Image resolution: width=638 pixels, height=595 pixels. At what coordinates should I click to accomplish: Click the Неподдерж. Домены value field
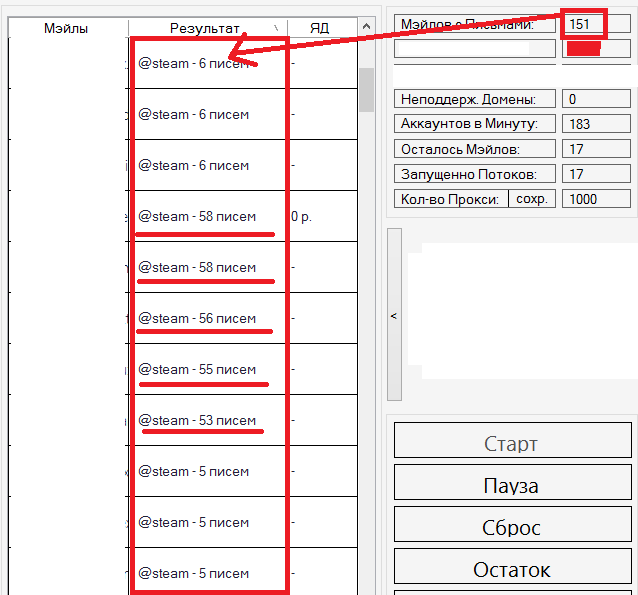click(595, 99)
